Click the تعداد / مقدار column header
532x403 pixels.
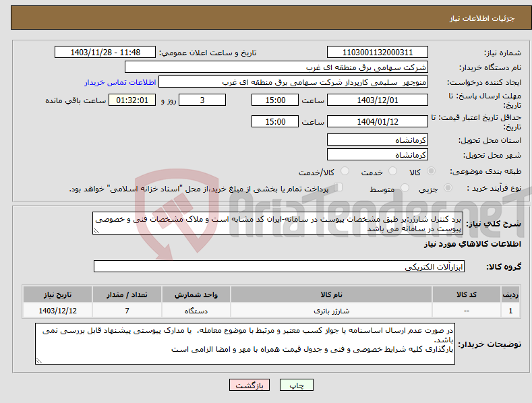coord(127,294)
